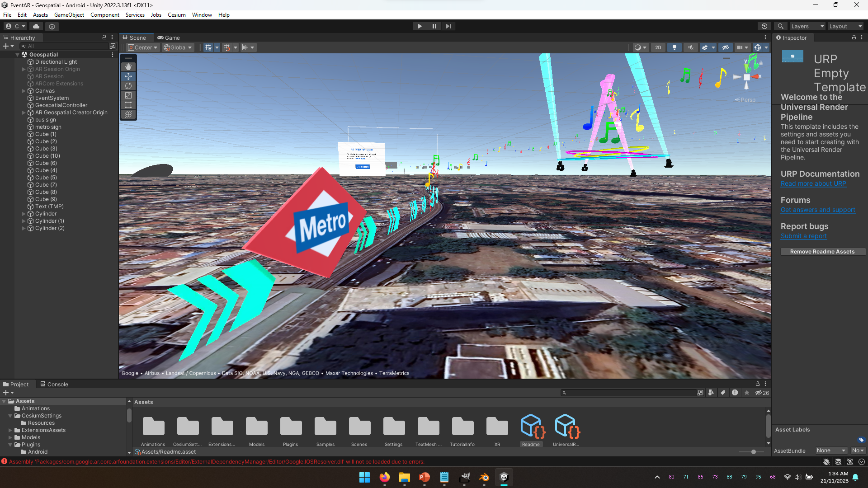Viewport: 868px width, 488px height.
Task: Toggle scene lighting bulb
Action: click(x=675, y=47)
